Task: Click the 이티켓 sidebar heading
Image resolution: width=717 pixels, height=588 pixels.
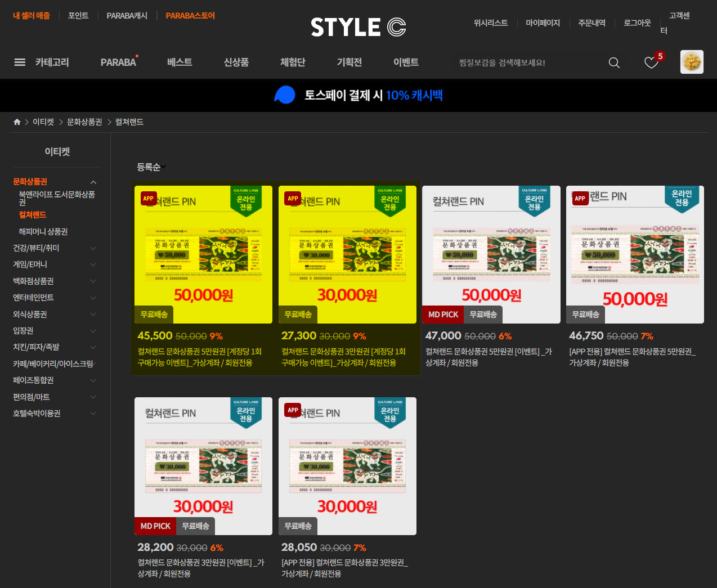Action: (57, 152)
